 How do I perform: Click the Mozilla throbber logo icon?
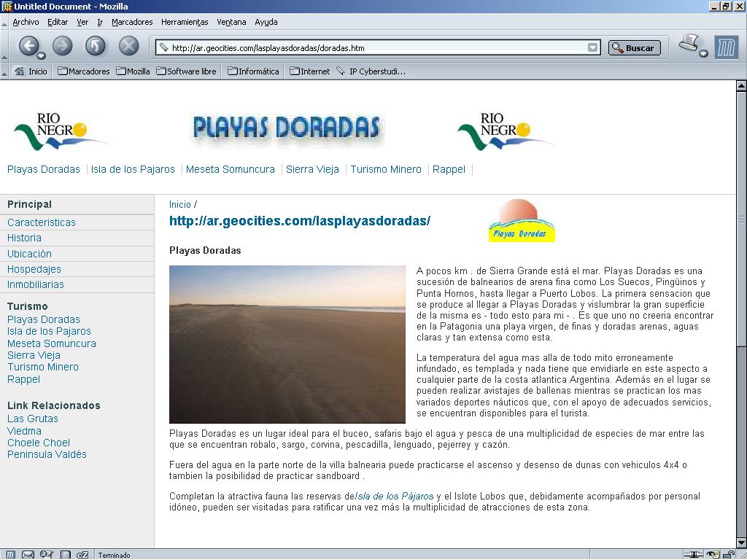[x=726, y=47]
